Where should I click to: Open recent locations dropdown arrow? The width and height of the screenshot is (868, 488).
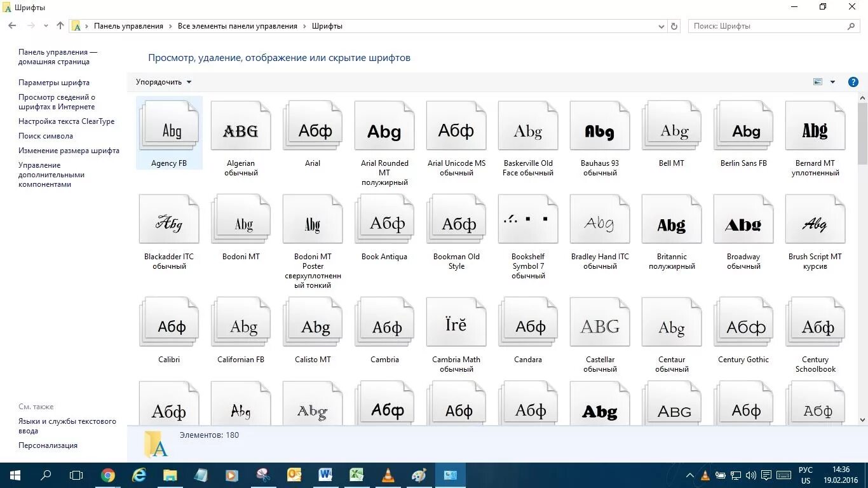point(46,26)
